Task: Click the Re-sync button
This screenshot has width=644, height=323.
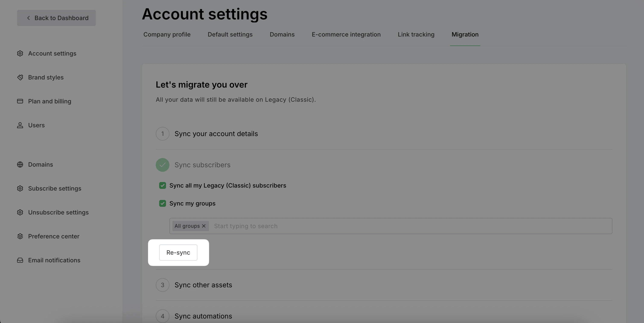Action: [178, 253]
